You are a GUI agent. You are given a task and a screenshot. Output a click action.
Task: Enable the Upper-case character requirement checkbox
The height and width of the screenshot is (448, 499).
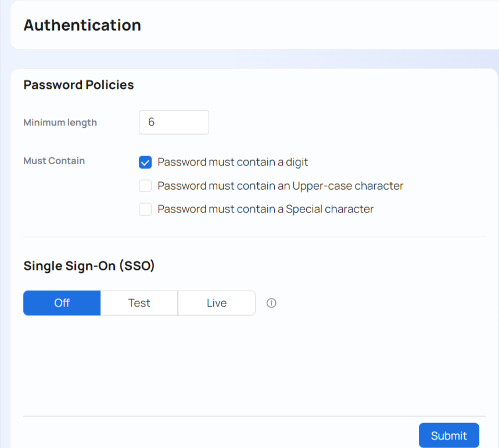click(x=145, y=186)
